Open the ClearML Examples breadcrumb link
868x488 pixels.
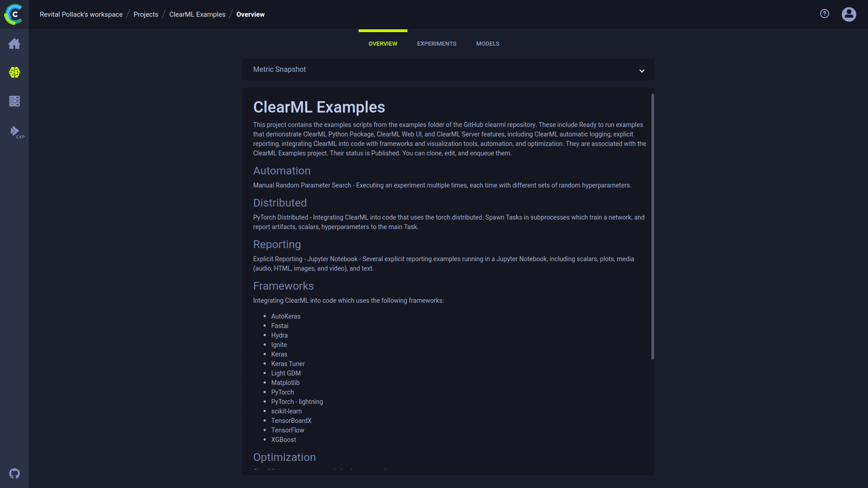(197, 14)
